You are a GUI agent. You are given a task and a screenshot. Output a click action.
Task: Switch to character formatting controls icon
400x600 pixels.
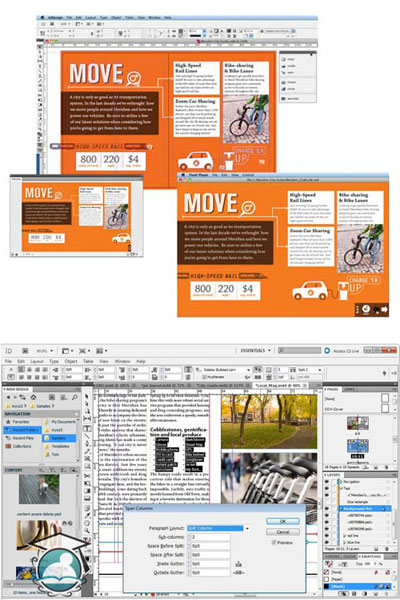(11, 369)
